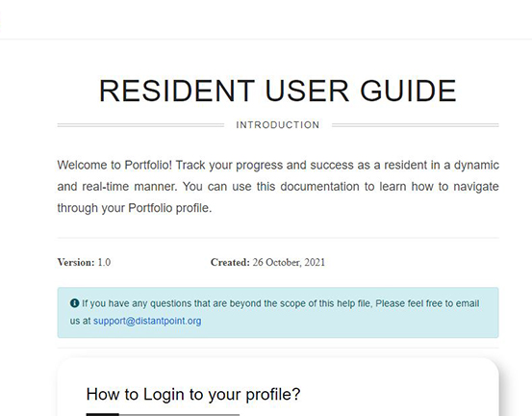This screenshot has width=532, height=416.
Task: Click the RESIDENT USER GUIDE title
Action: (x=277, y=91)
